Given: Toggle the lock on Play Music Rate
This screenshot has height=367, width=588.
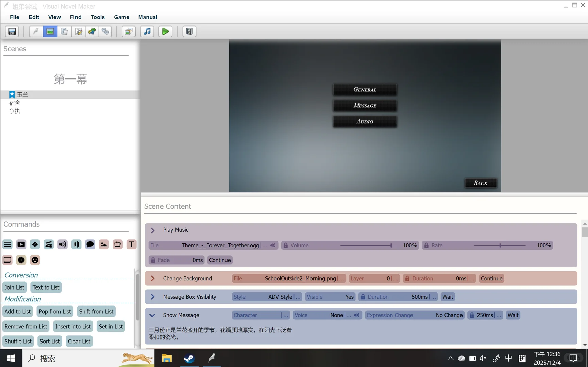Looking at the screenshot, I should pos(426,245).
